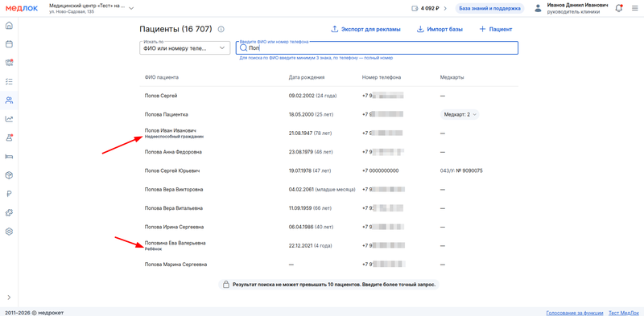Open the analytics chart icon in sidebar

coord(9,119)
